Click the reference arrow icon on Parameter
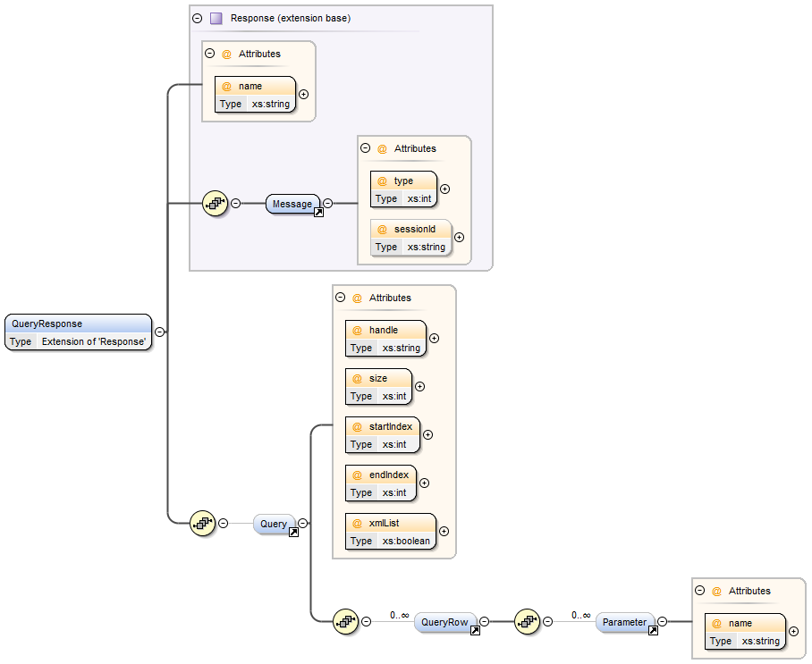Viewport: 812px width, 664px height. tap(653, 630)
